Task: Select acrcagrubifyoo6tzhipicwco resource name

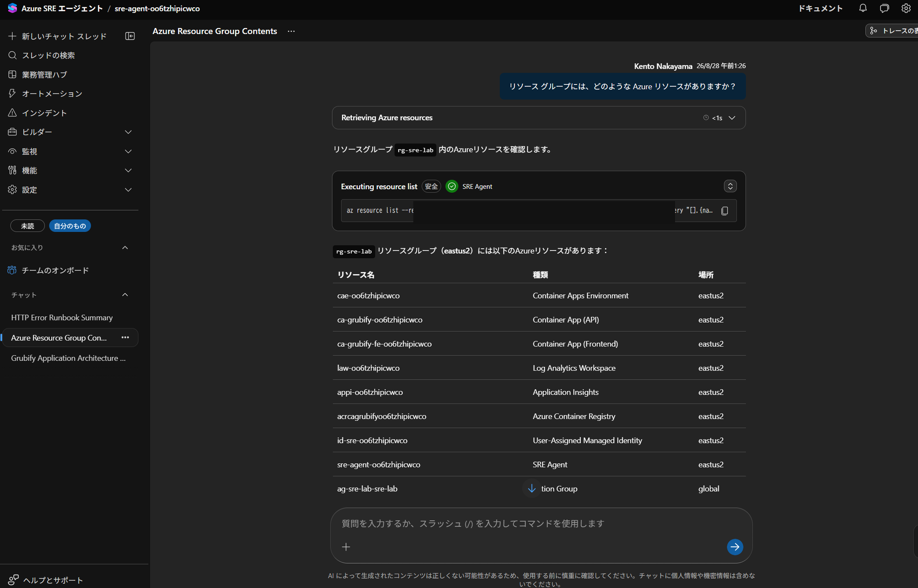Action: click(x=382, y=416)
